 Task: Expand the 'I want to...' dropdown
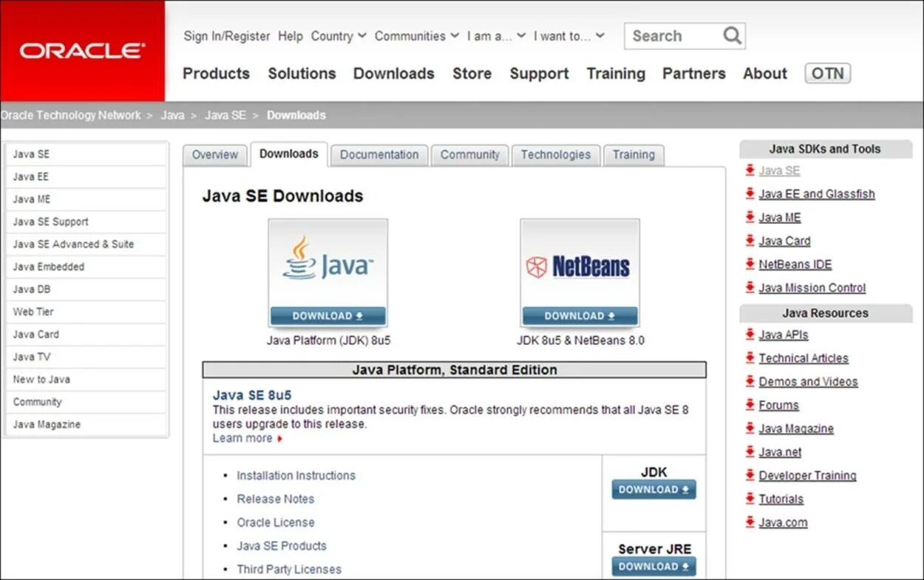(569, 35)
